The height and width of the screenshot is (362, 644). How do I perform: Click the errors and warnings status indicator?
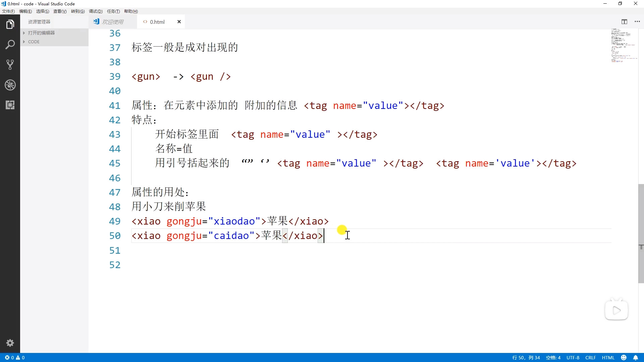pyautogui.click(x=15, y=358)
